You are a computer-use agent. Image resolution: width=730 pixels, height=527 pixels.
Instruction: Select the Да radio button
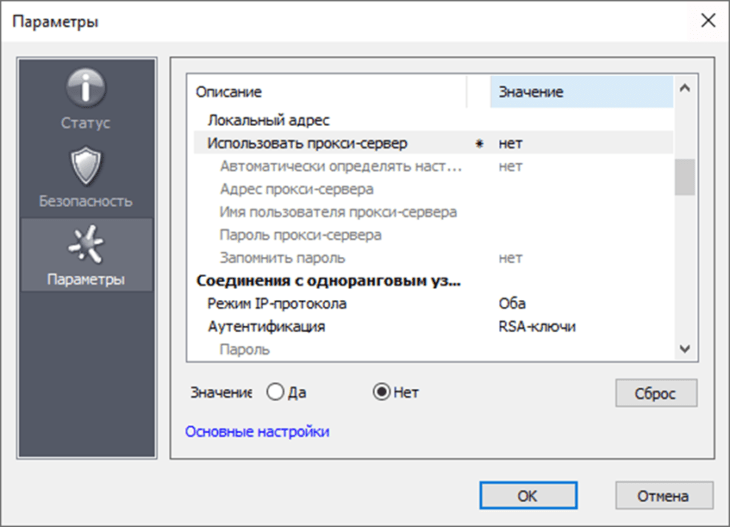point(275,392)
